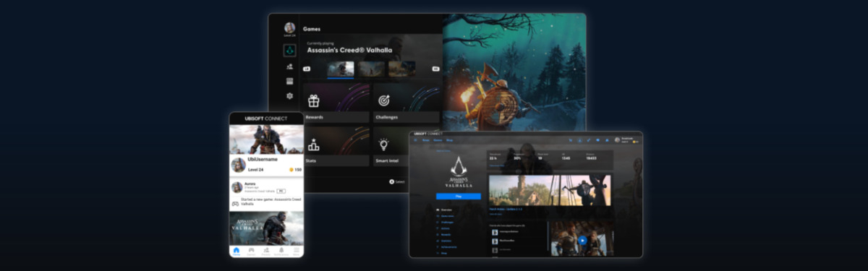This screenshot has height=271, width=868.
Task: Select the highlighted first game thumbnail
Action: [x=341, y=69]
